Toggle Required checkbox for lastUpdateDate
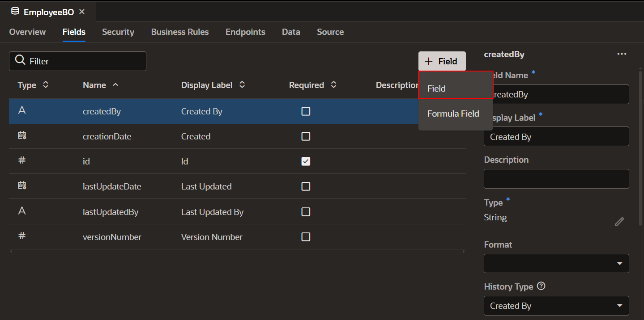This screenshot has width=644, height=320. pos(306,186)
